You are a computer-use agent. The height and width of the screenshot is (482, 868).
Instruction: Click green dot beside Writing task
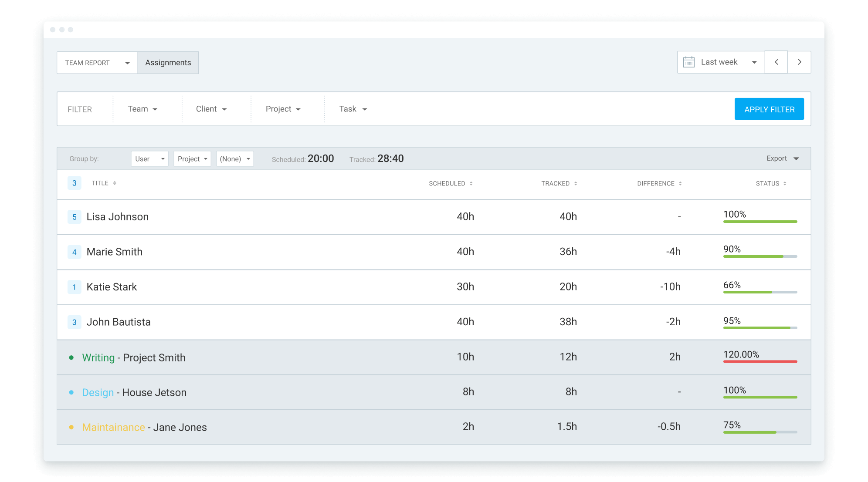tap(71, 357)
